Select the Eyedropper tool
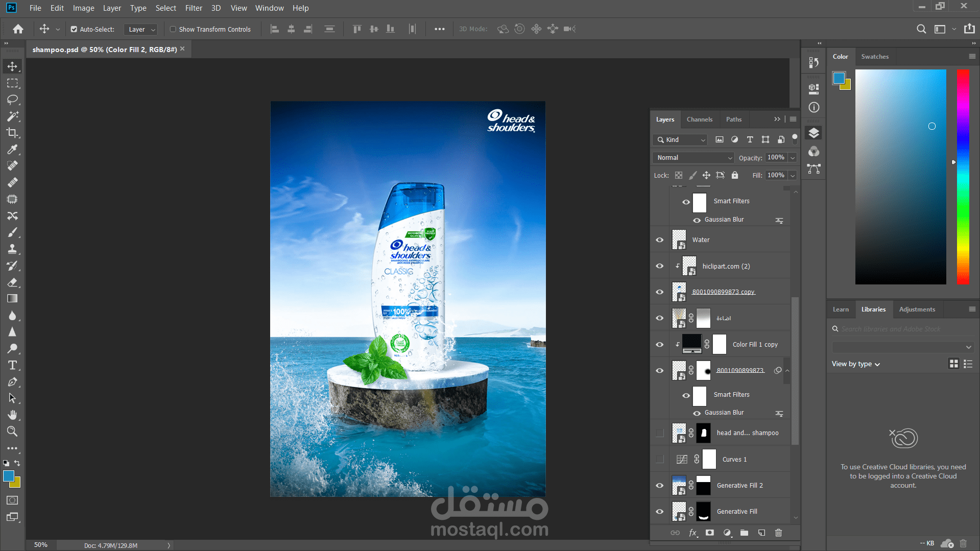980x551 pixels. click(12, 150)
